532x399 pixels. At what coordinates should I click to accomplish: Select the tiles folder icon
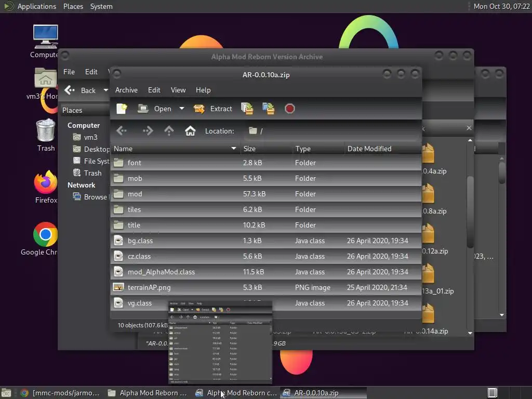coord(118,209)
